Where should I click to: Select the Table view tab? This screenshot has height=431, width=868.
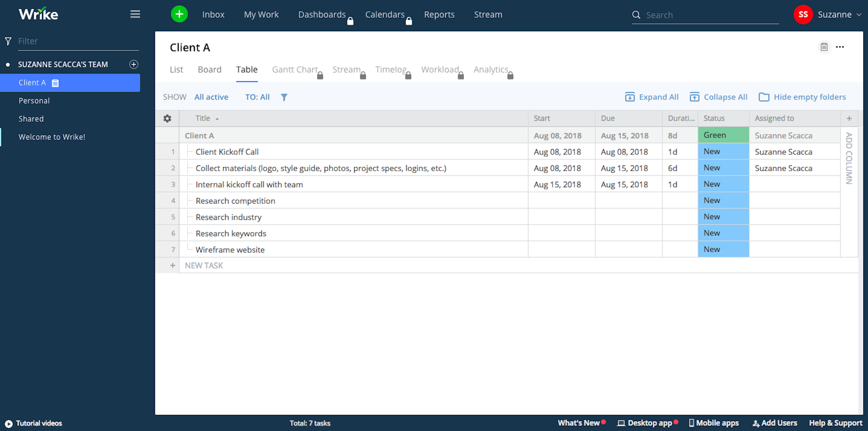pos(246,69)
